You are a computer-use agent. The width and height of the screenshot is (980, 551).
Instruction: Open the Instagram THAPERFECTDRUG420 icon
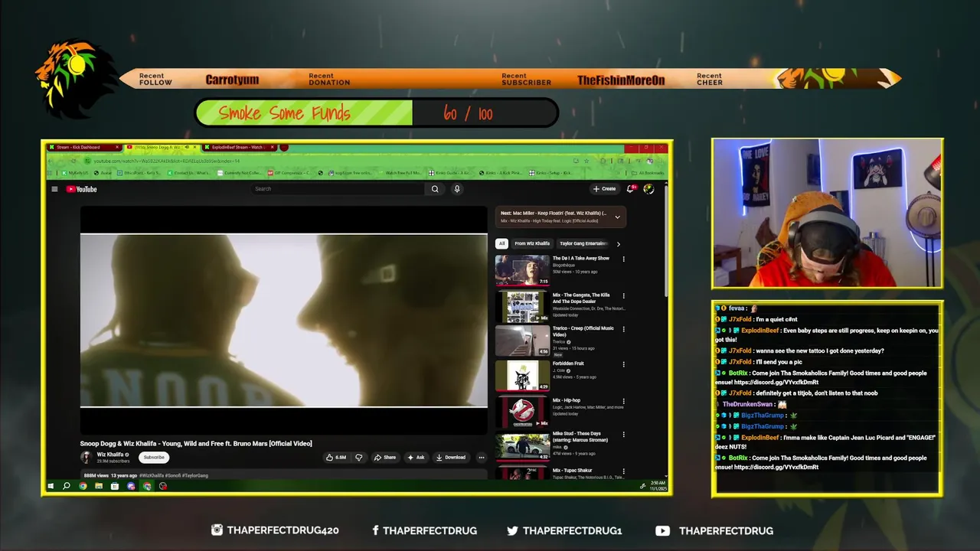pyautogui.click(x=217, y=530)
